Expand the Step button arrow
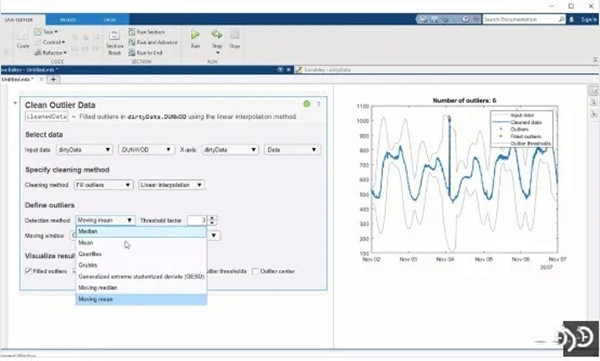The width and height of the screenshot is (600, 361). 217,52
